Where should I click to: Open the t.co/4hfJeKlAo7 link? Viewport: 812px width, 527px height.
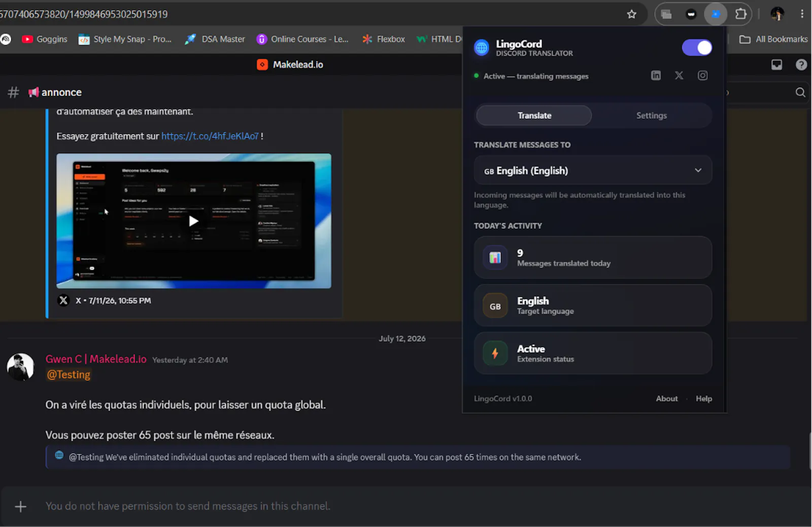tap(210, 136)
